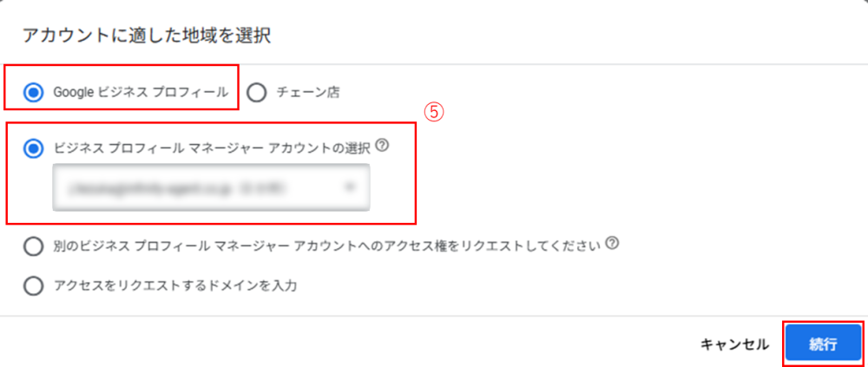This screenshot has width=868, height=367.
Task: Open the blurred manager account dropdown
Action: (x=212, y=187)
